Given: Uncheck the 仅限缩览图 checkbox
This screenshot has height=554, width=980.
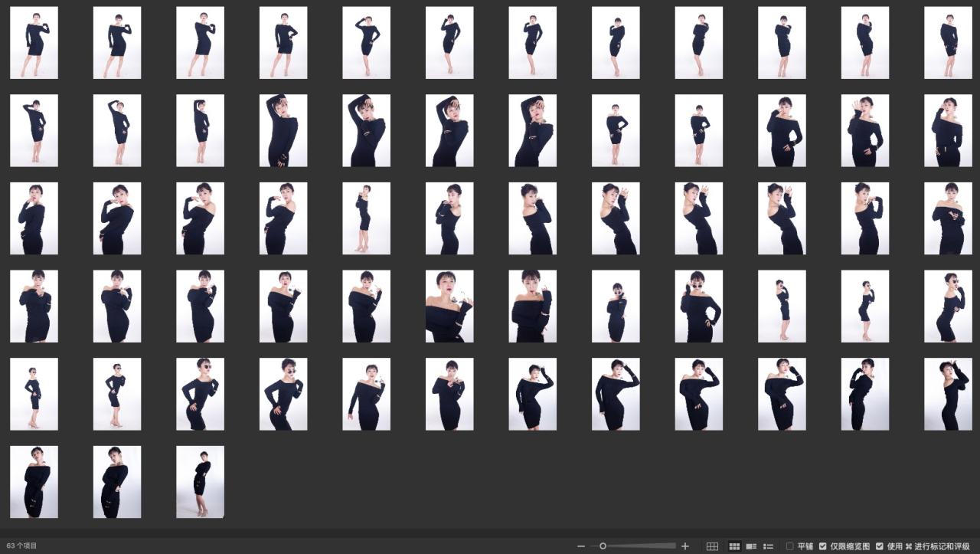Looking at the screenshot, I should point(823,546).
